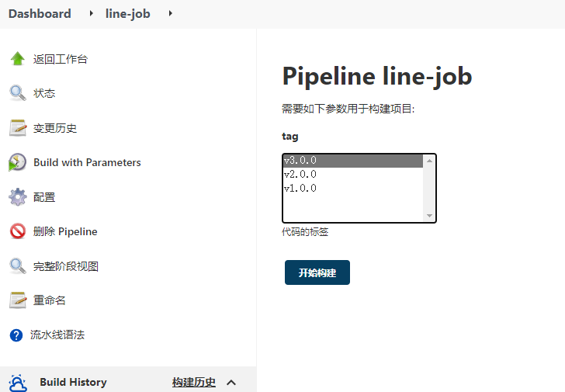Go to Dashboard in the breadcrumb
Image resolution: width=565 pixels, height=392 pixels.
coord(40,14)
